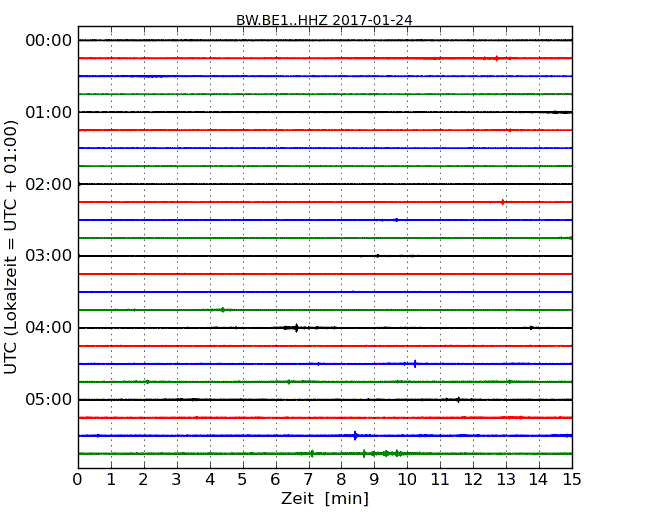Select x-axis tick label 12
Screen dimensions: 650x520
[x=473, y=480]
